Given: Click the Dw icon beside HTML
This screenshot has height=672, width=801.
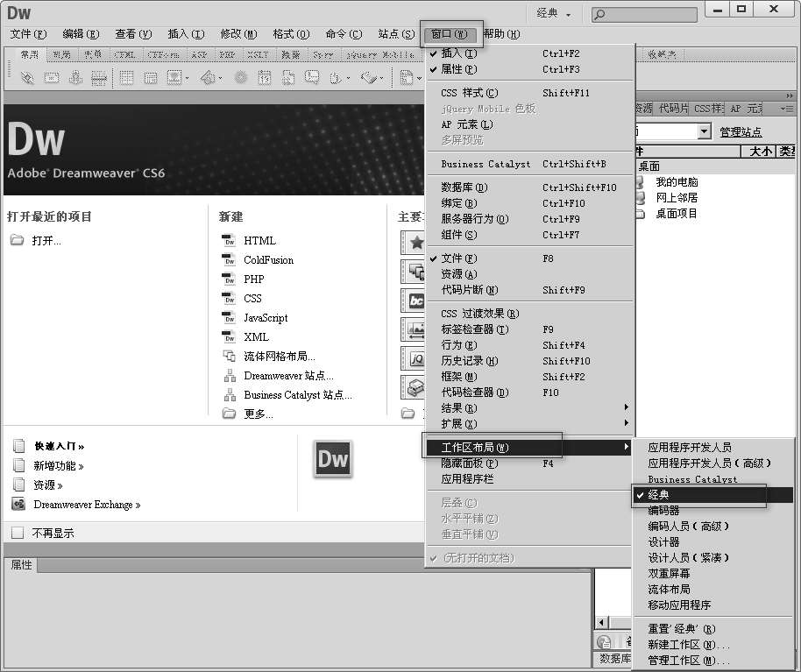Looking at the screenshot, I should [x=229, y=241].
